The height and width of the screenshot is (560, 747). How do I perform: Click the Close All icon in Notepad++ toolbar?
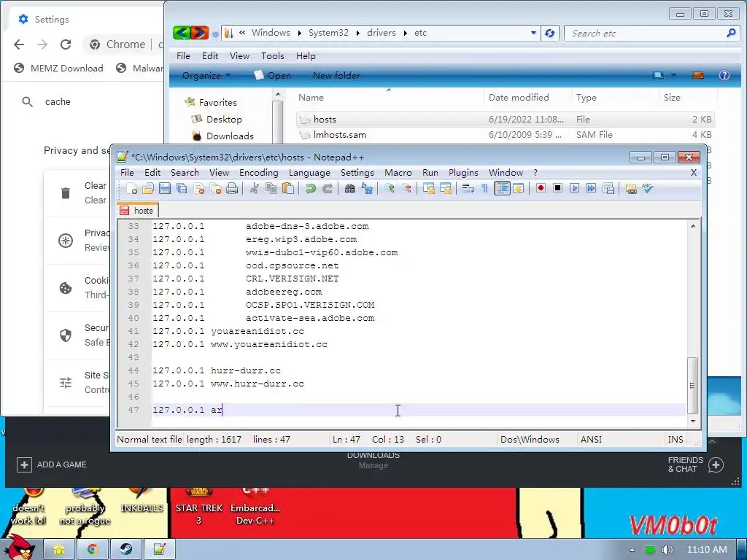(215, 189)
